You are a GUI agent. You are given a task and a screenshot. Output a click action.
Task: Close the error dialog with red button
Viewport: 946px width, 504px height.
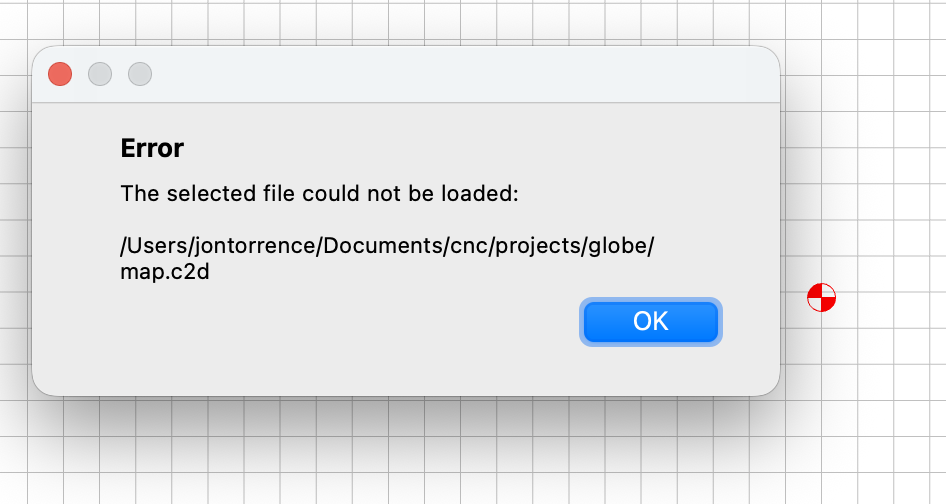[60, 74]
